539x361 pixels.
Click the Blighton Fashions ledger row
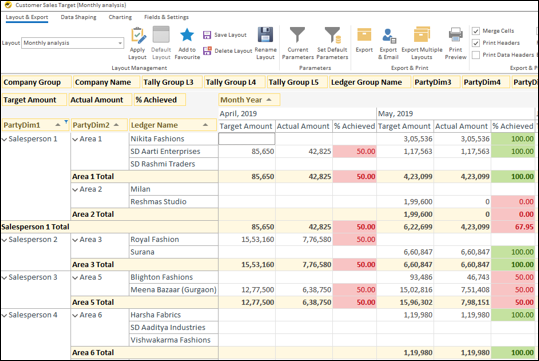point(174,277)
